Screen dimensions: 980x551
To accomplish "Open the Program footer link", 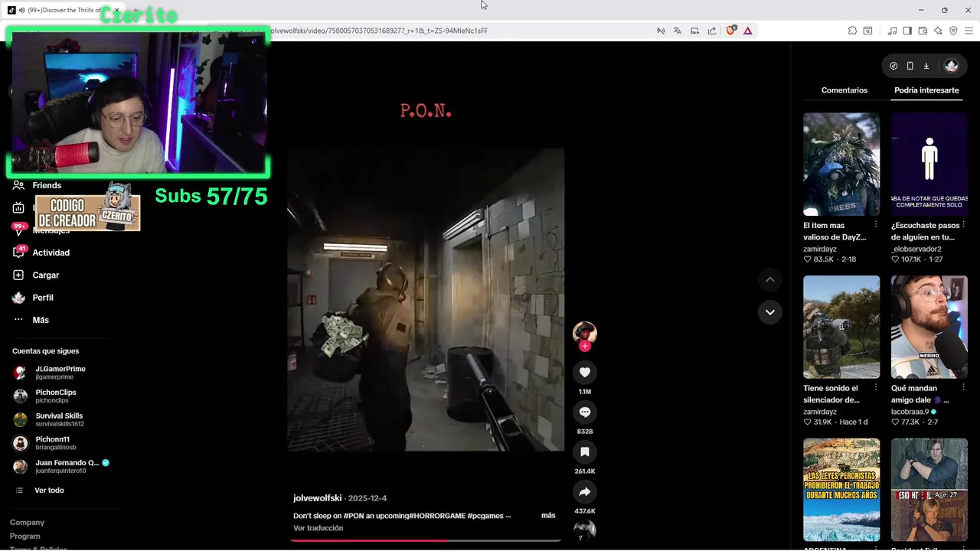I will (24, 536).
